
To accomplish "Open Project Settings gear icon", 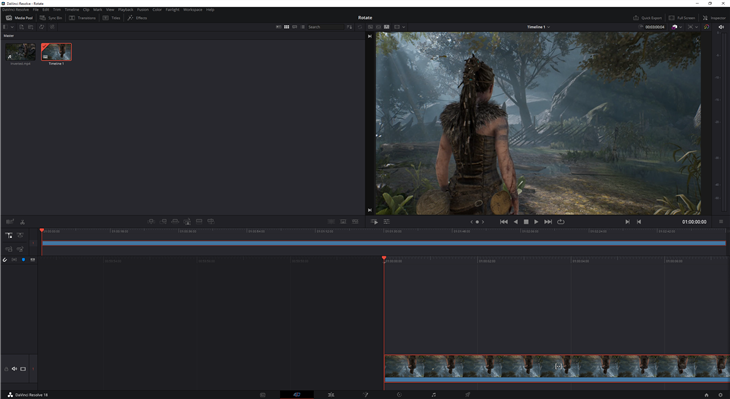I will coord(720,394).
